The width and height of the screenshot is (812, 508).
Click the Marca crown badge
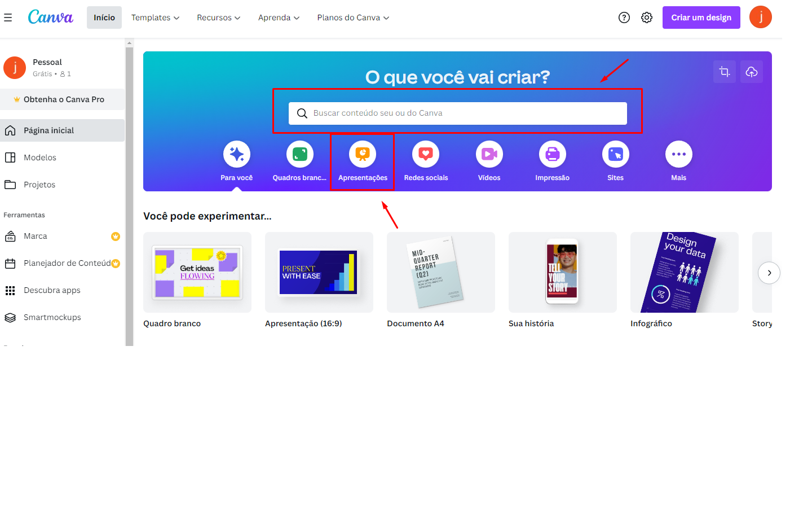(x=116, y=237)
